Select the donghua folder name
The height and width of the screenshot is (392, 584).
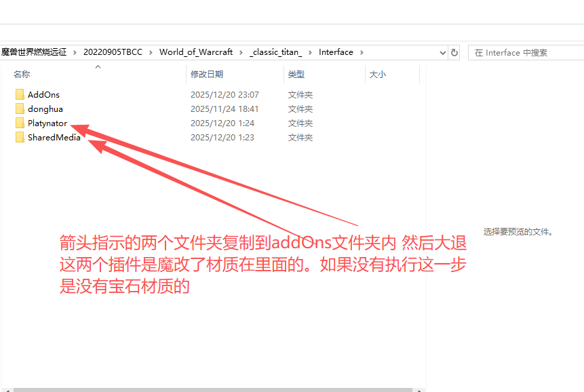pos(45,109)
